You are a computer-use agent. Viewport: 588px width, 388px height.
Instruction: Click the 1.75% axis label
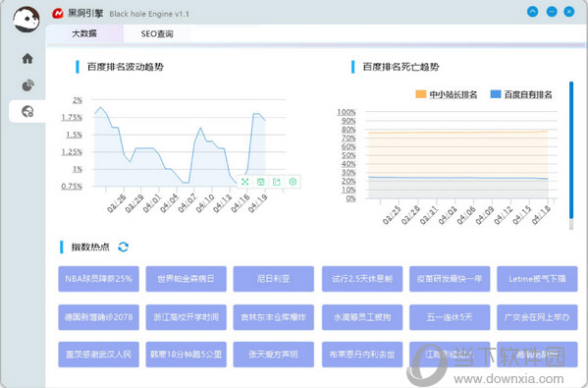[72, 118]
